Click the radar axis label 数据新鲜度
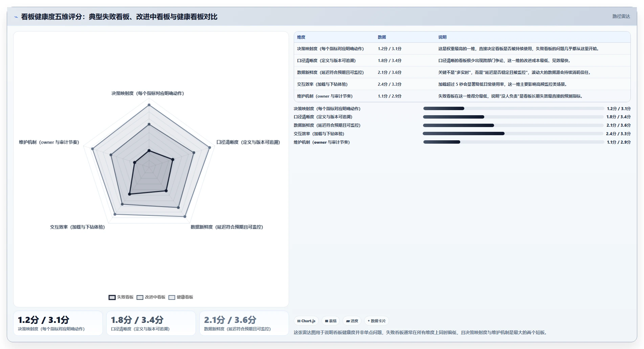Screen dimensions: 644x349 point(227,227)
